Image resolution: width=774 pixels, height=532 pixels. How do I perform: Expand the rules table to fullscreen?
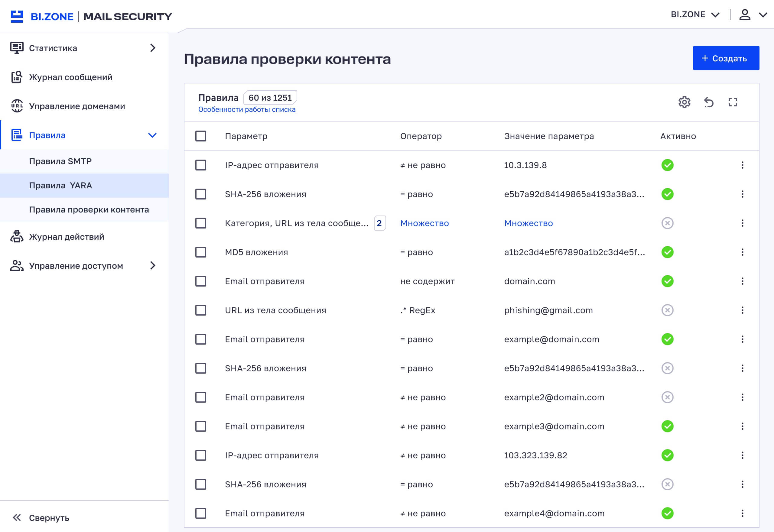coord(733,102)
